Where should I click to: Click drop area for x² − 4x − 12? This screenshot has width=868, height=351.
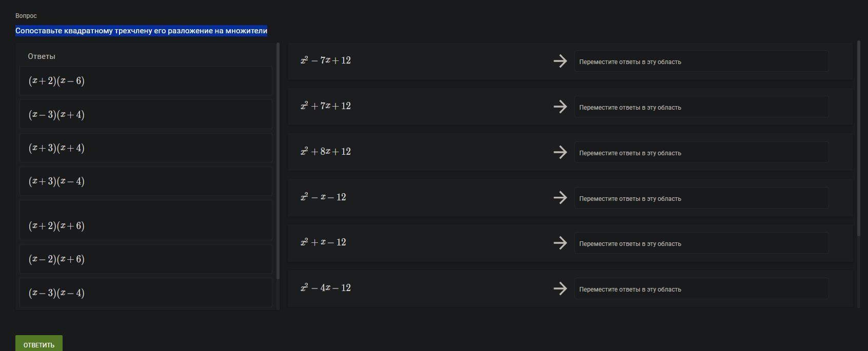pos(701,289)
